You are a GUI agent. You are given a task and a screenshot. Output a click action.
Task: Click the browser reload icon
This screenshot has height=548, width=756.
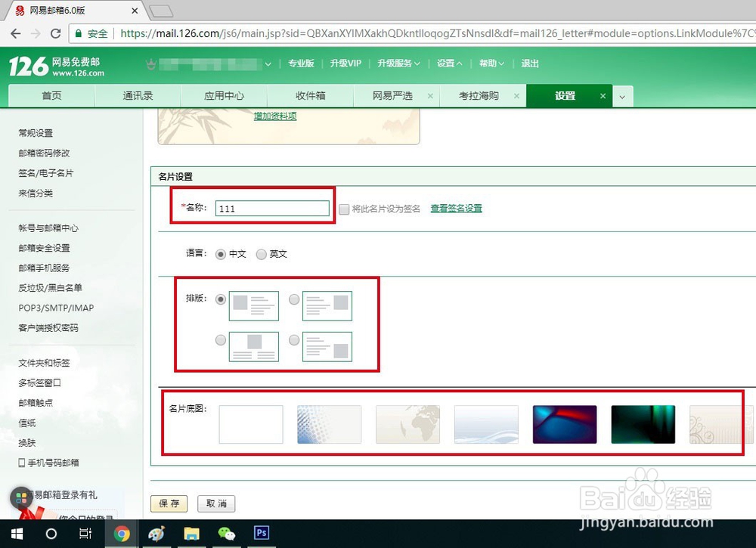55,33
